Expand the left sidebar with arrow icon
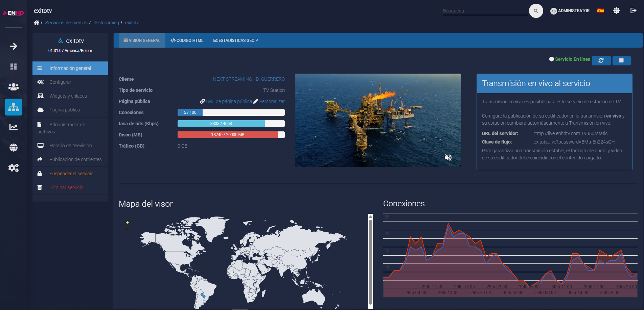Image resolution: width=644 pixels, height=310 pixels. point(14,46)
